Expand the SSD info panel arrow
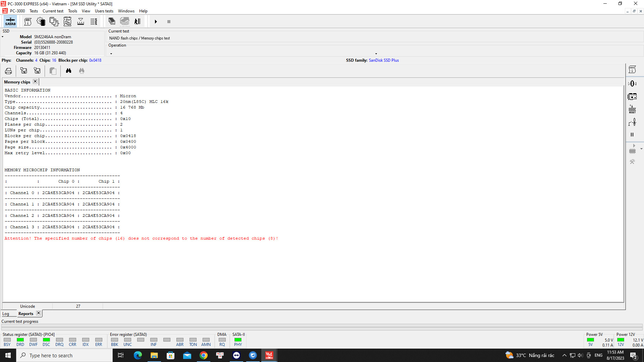Screen dimensions: 644x362 tap(3, 37)
